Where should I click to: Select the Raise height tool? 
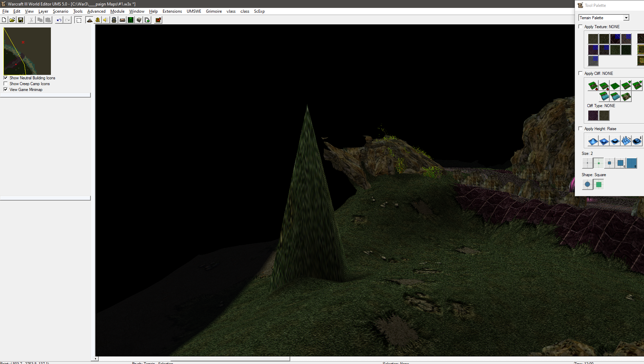593,141
